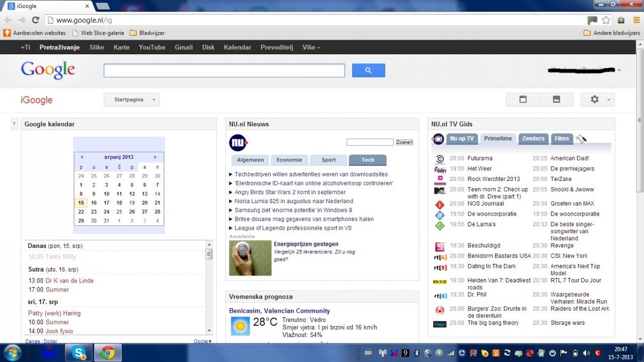Click the taskbar clock showing 20:47
This screenshot has width=644, height=362.
pos(620,353)
